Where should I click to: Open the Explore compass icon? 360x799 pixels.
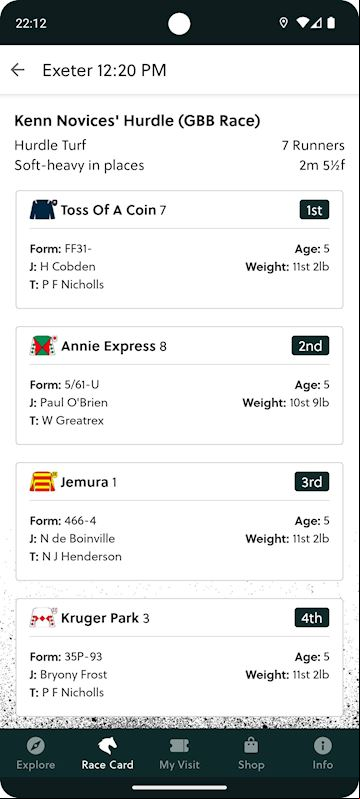36,746
